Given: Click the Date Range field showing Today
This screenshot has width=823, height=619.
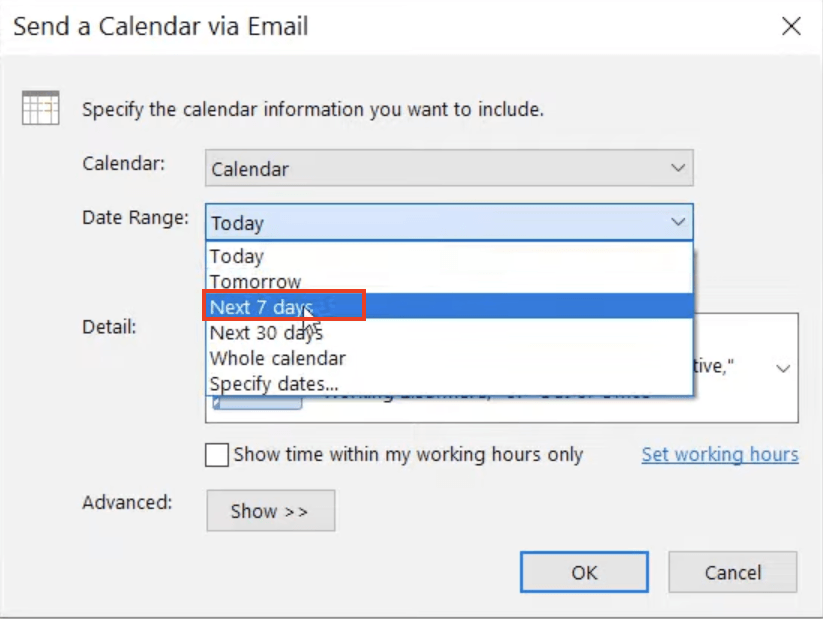Looking at the screenshot, I should pos(449,222).
